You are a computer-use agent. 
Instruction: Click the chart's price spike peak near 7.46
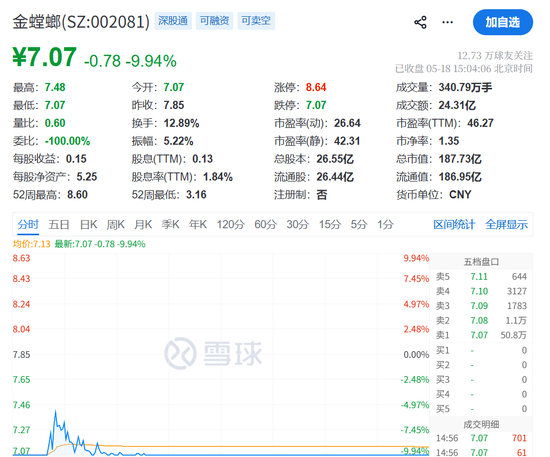point(55,411)
